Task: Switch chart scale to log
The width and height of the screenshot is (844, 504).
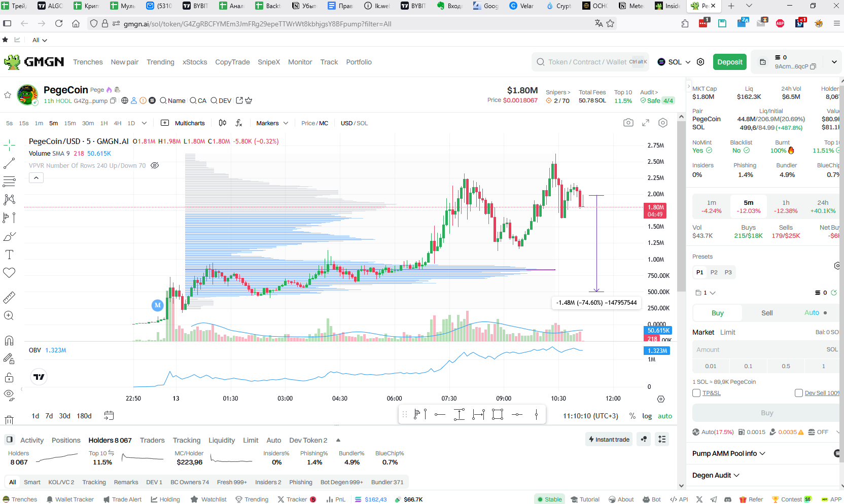Action: point(647,416)
